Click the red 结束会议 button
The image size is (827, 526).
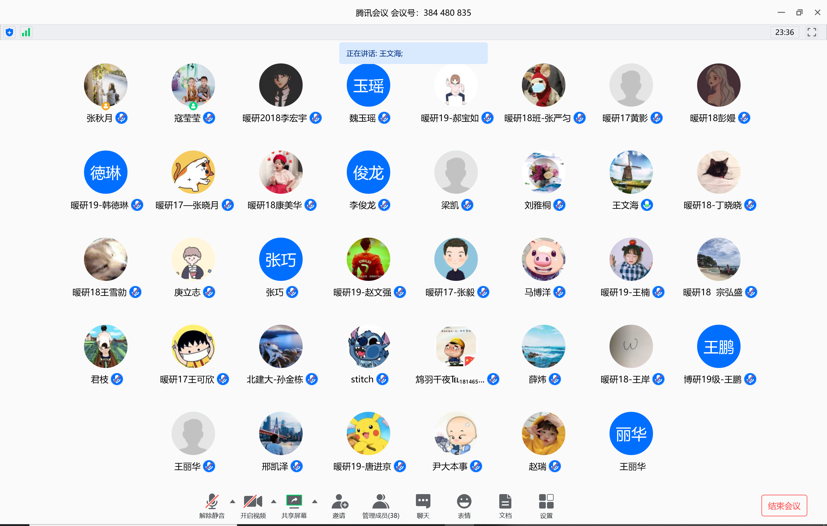point(784,506)
